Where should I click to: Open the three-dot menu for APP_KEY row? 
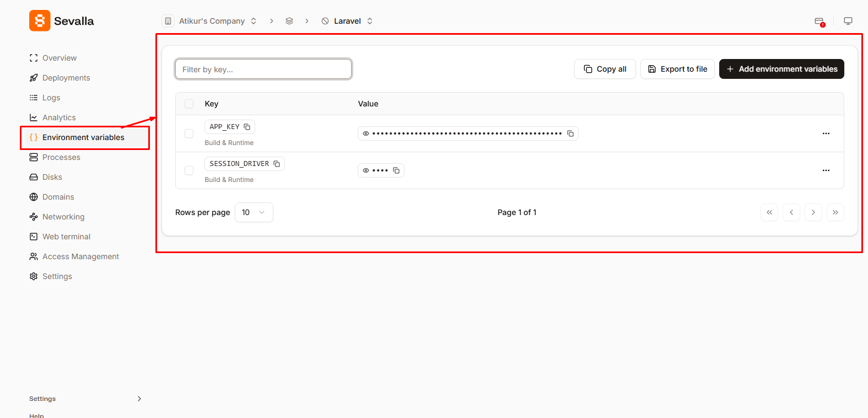[x=826, y=133]
